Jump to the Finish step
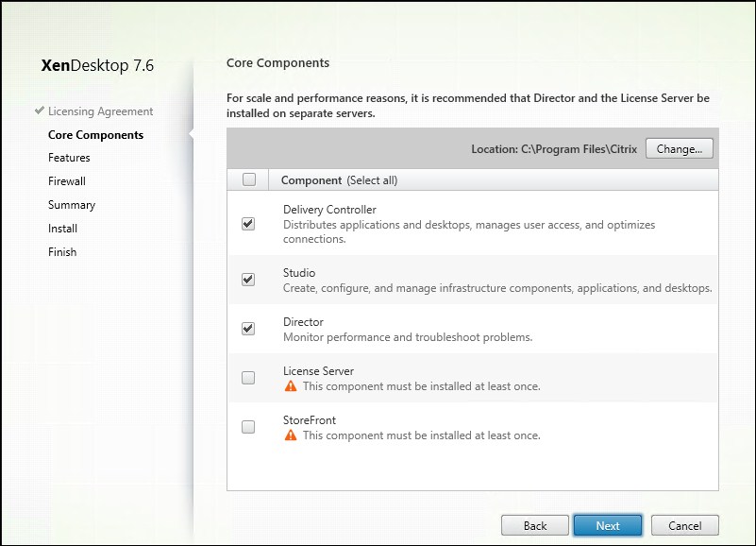Image resolution: width=756 pixels, height=546 pixels. (62, 252)
